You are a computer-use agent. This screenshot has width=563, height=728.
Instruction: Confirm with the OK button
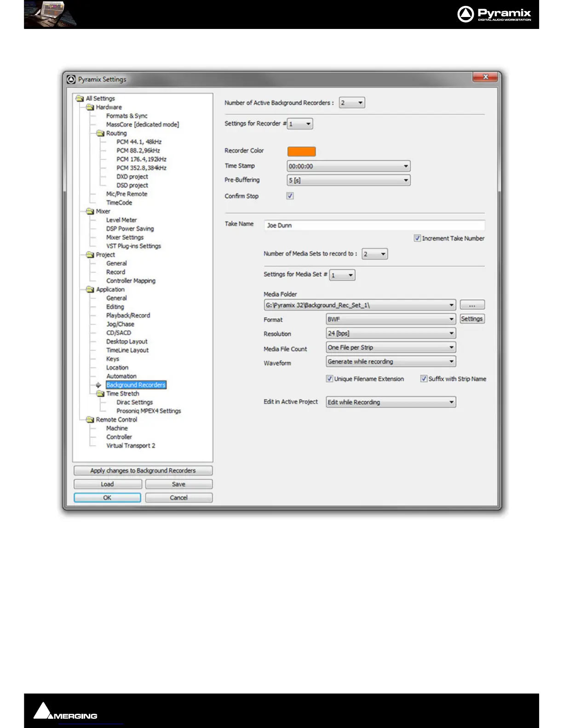[x=108, y=498]
